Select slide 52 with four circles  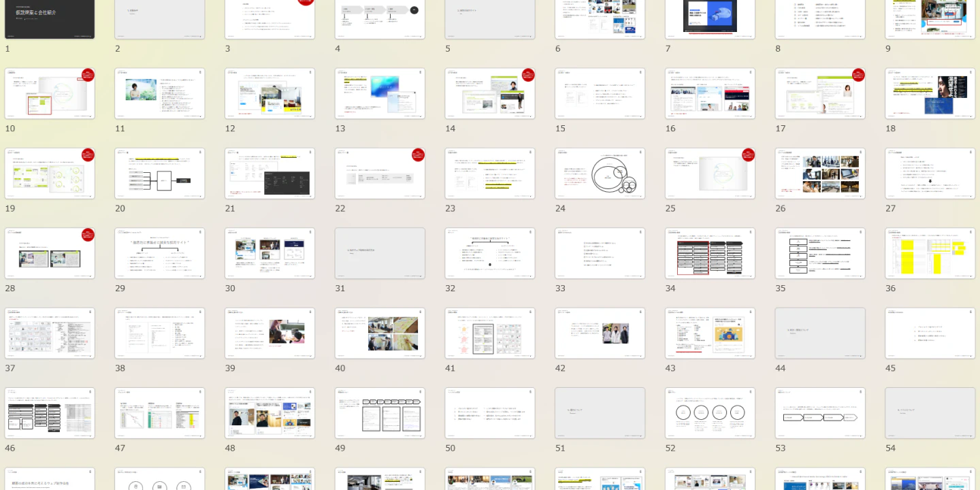(710, 414)
